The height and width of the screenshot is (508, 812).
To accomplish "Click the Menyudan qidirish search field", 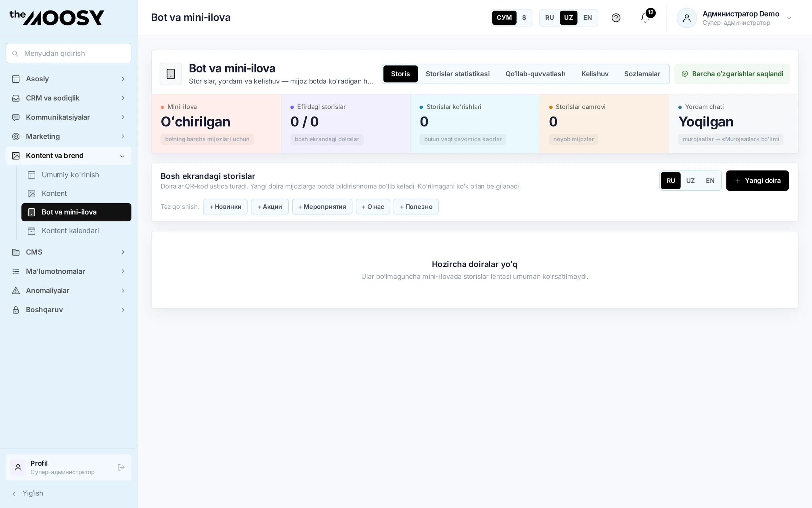I will coord(68,53).
